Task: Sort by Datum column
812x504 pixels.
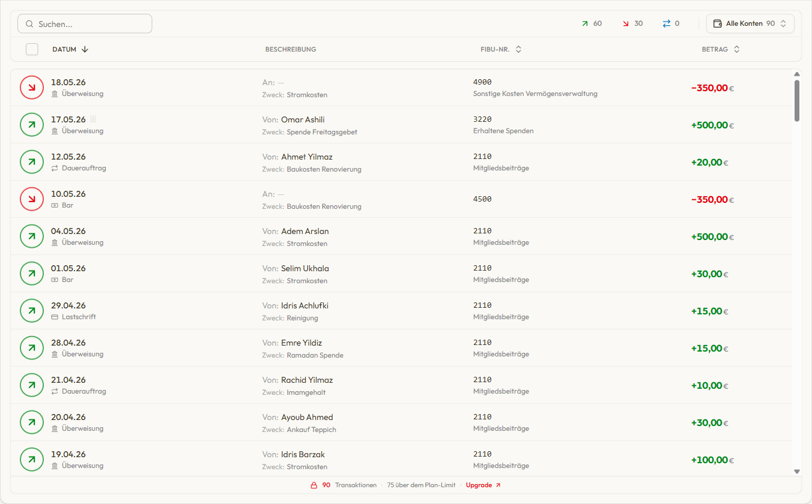Action: (x=70, y=49)
